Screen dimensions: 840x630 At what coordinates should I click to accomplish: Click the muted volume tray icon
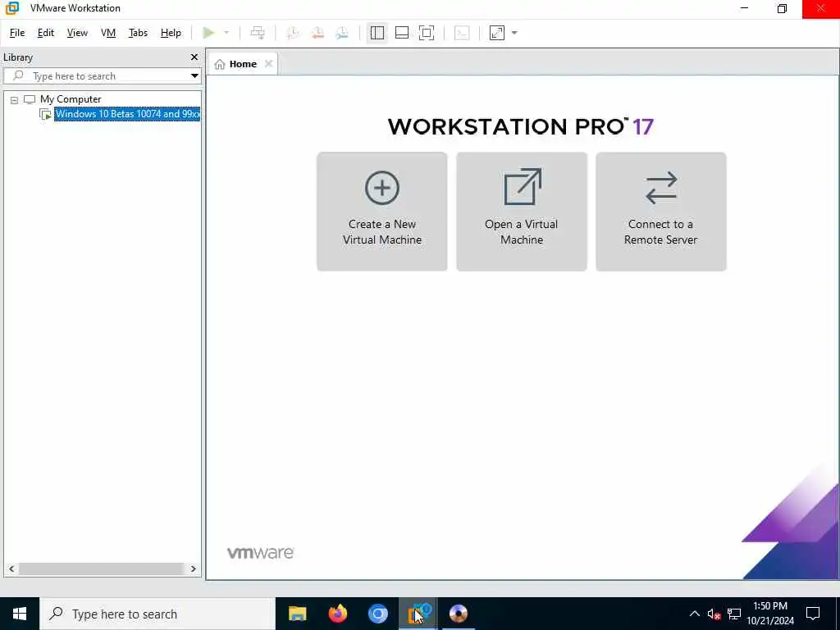(714, 614)
